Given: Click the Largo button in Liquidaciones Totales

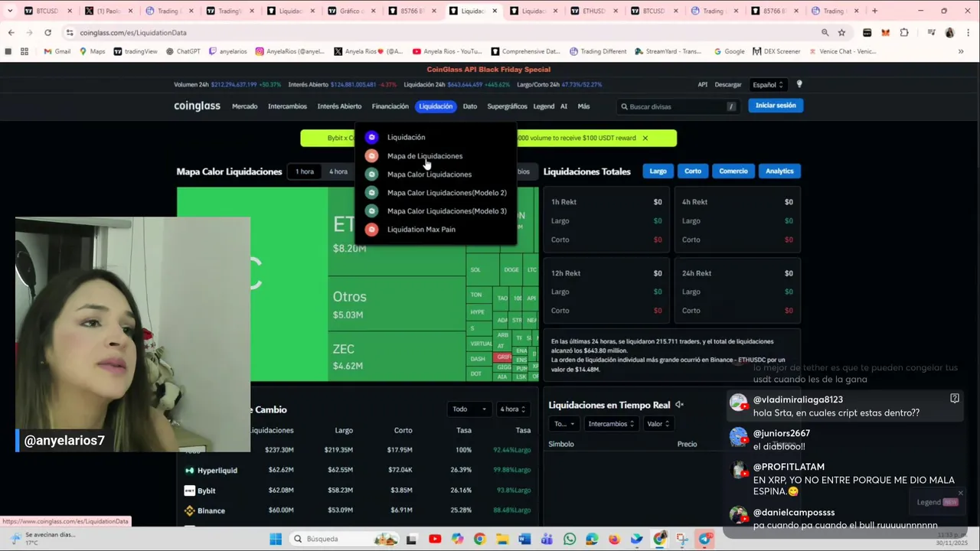Looking at the screenshot, I should 658,171.
